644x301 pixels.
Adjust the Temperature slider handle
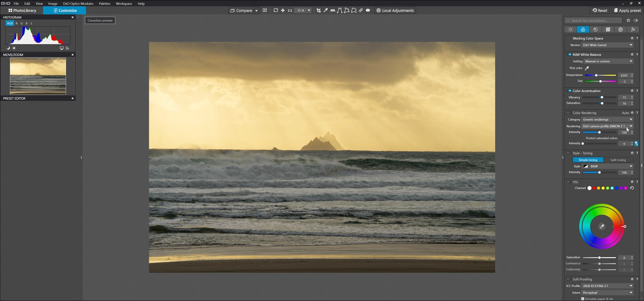[x=596, y=75]
